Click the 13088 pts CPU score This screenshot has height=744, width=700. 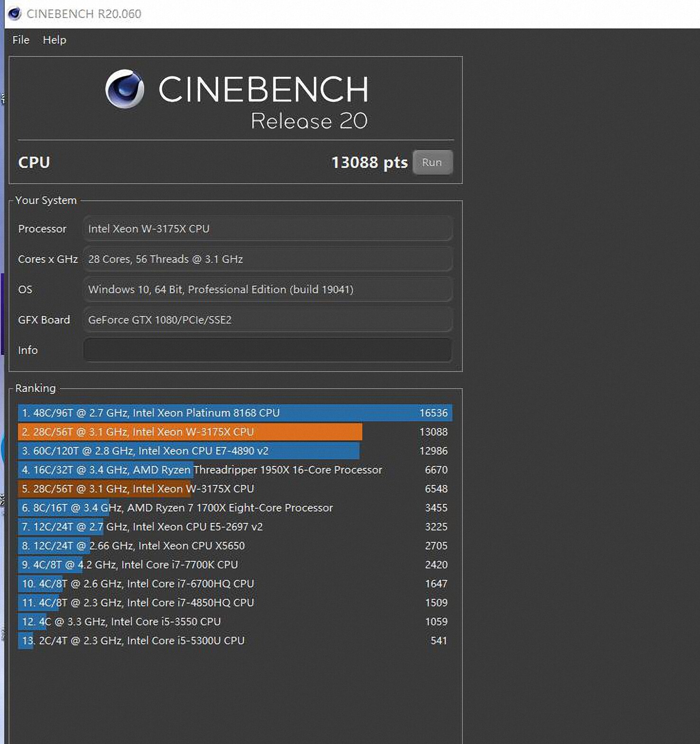tap(369, 162)
